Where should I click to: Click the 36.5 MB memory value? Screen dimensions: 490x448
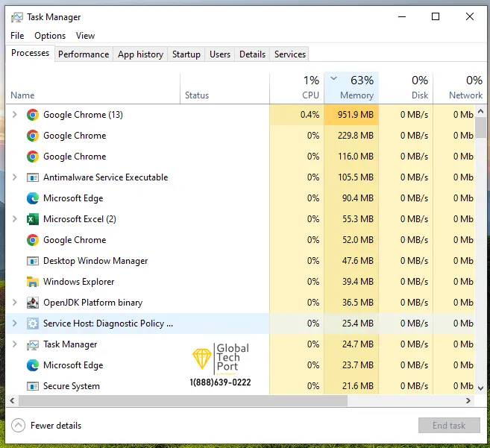point(358,303)
